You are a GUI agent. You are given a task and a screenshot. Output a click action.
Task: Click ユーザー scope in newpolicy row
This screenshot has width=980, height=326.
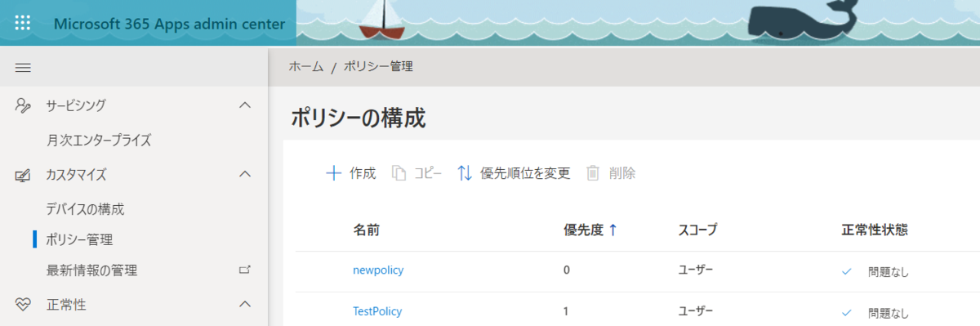696,270
